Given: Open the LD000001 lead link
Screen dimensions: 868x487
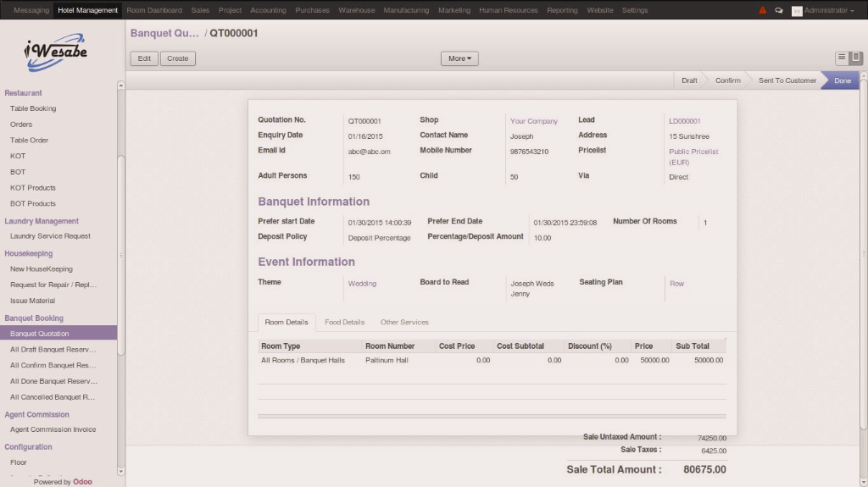Looking at the screenshot, I should tap(685, 121).
